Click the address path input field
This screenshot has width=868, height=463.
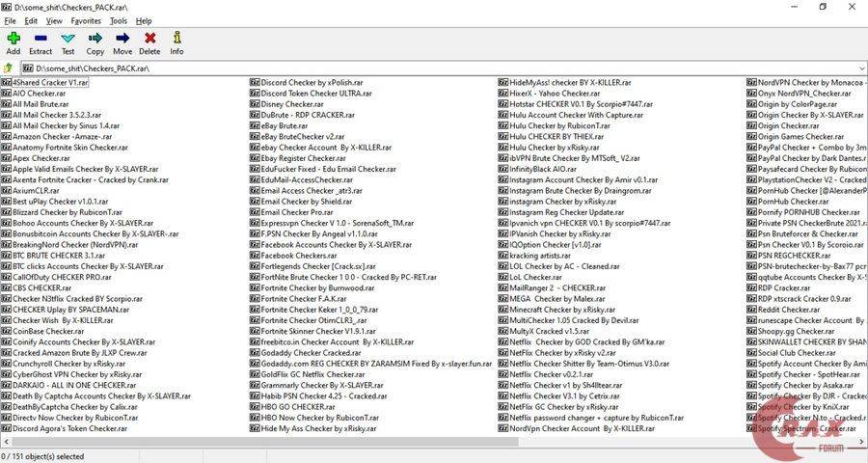[444, 68]
